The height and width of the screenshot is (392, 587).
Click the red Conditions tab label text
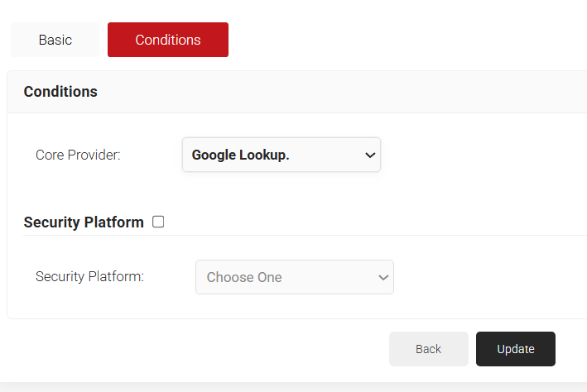(168, 40)
